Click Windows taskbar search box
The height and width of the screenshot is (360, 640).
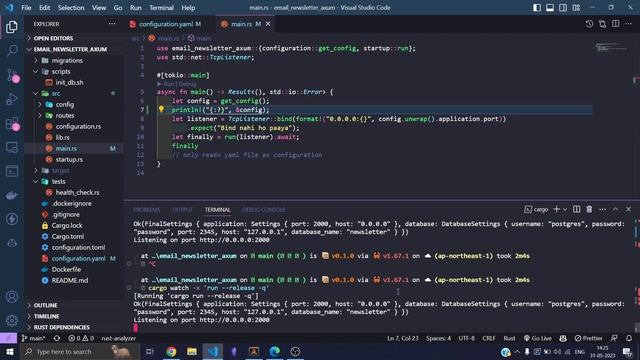click(79, 351)
